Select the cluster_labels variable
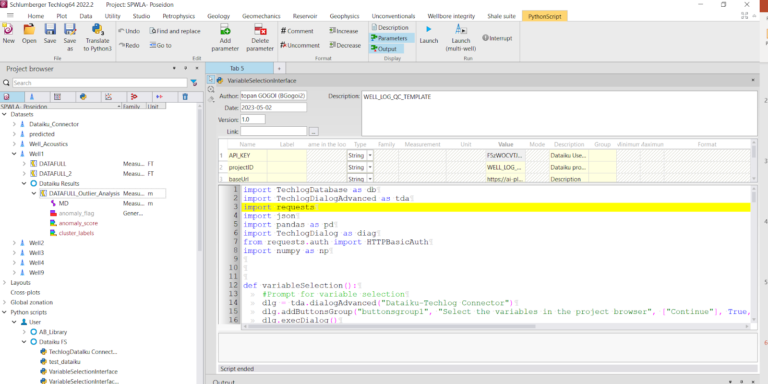Screen dimensions: 768x384 pyautogui.click(x=76, y=233)
